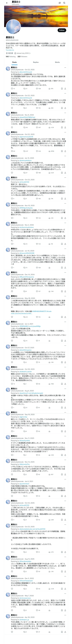View the 342 Following list
Screen dimensions: 72x644
click(x=10, y=56)
